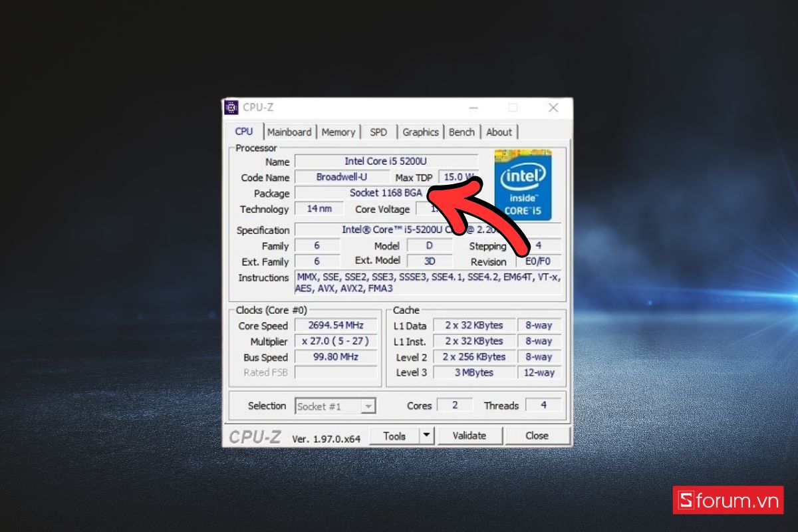Screen dimensions: 798x532
Task: Click the Ext. Model value '3D'
Action: (x=430, y=261)
